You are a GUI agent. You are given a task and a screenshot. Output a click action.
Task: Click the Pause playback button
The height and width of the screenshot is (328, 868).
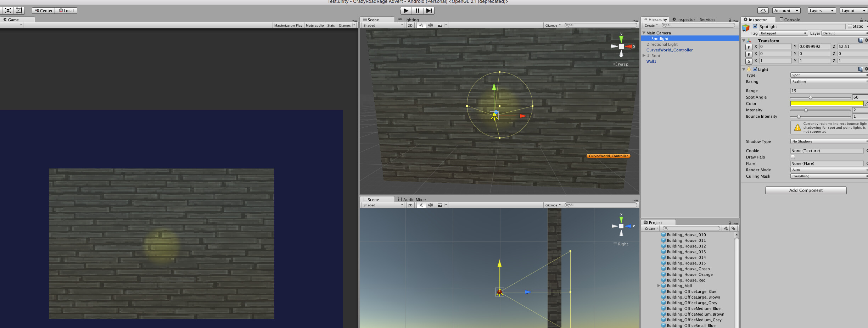417,11
